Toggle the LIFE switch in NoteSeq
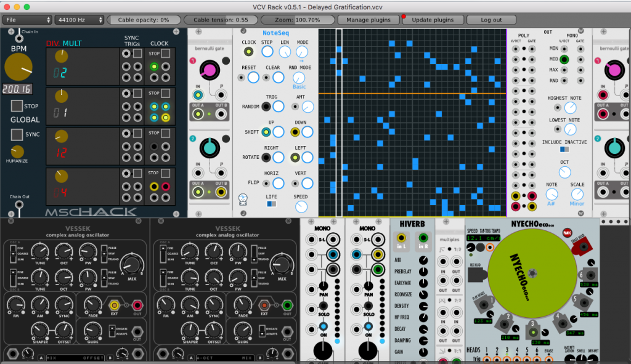The width and height of the screenshot is (631, 364). pos(271,204)
